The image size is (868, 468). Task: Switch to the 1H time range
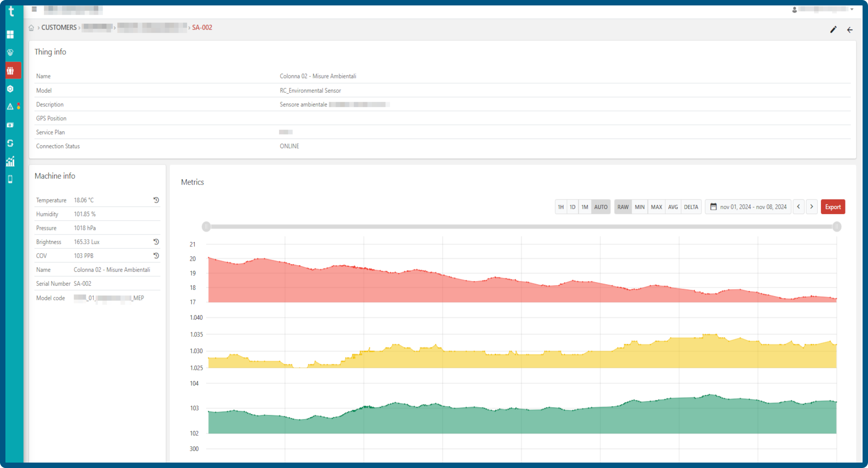pyautogui.click(x=561, y=207)
